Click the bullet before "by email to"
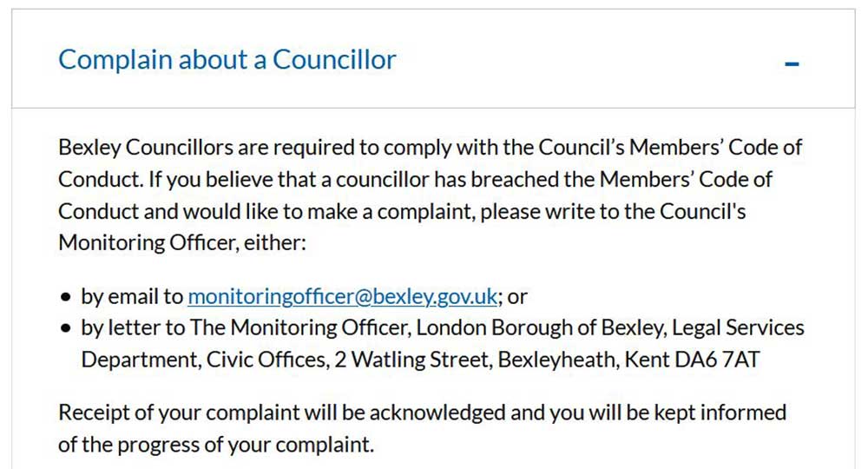 (x=66, y=297)
